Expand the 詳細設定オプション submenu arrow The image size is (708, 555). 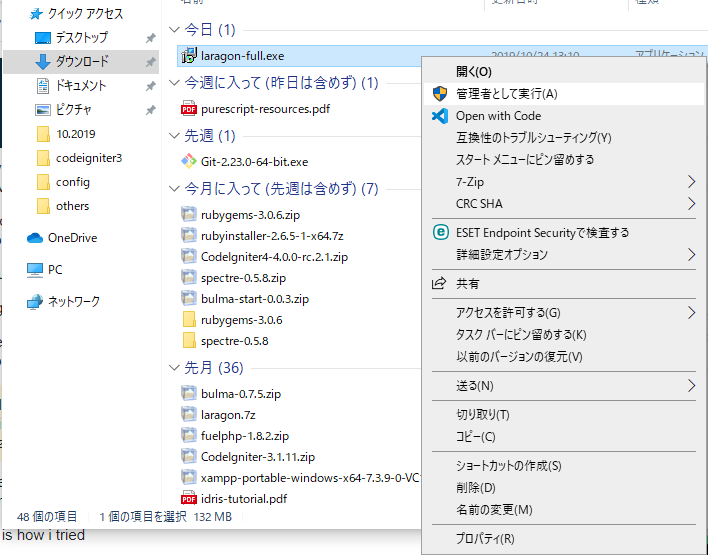691,254
